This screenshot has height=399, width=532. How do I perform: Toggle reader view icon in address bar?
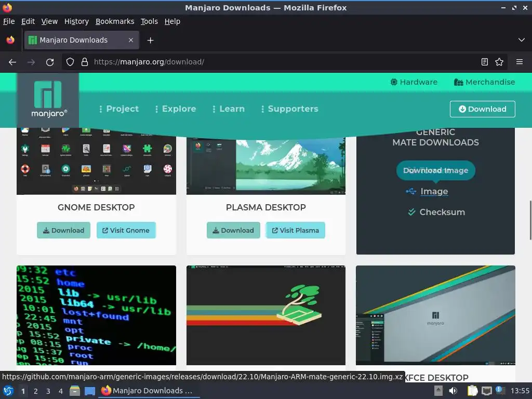[485, 62]
